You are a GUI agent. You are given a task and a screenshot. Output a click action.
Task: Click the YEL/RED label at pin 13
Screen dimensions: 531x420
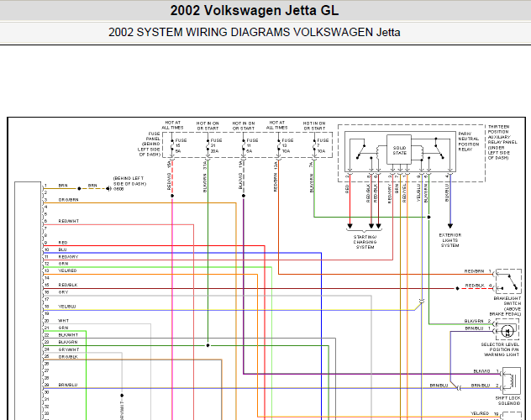(x=68, y=270)
